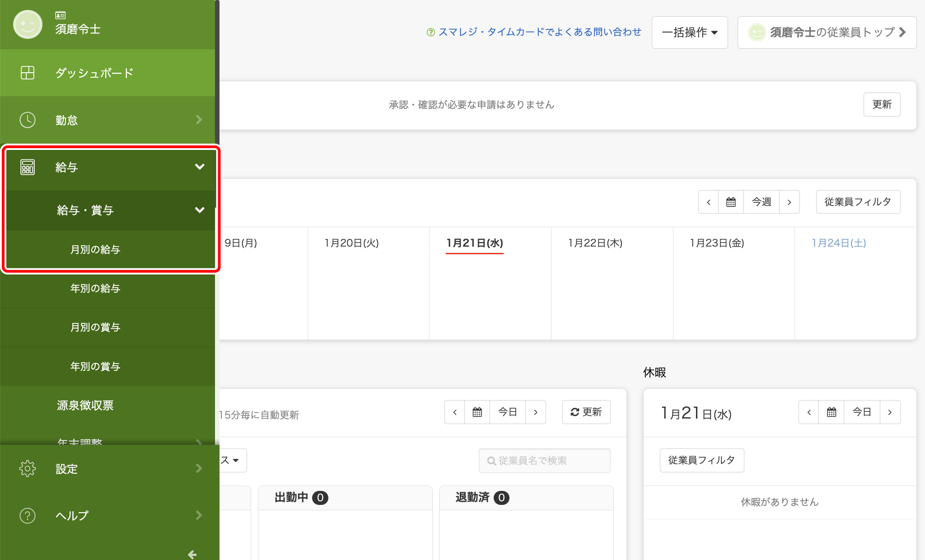The width and height of the screenshot is (925, 560).
Task: Open the 一括操作 dropdown
Action: pyautogui.click(x=689, y=33)
